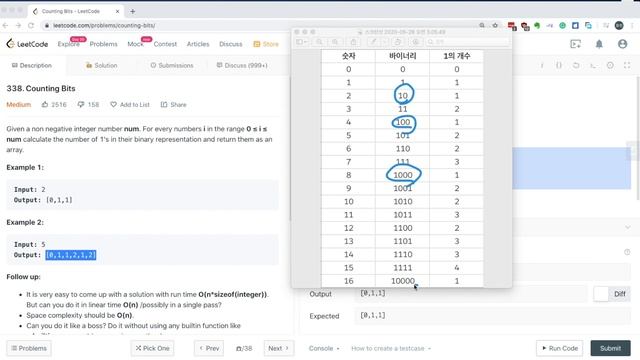
Task: Reload the page with refresh icon
Action: click(31, 25)
